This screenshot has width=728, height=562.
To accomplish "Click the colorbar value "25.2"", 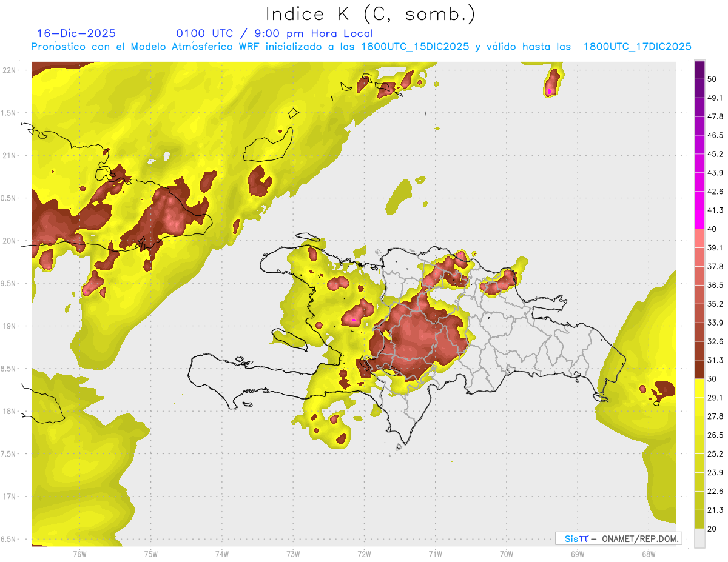I will [715, 453].
